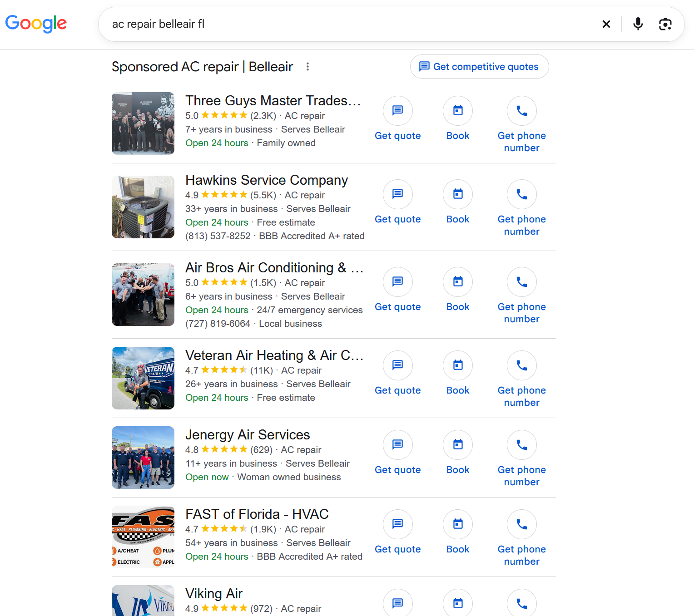Clear the search query with X

coord(606,24)
